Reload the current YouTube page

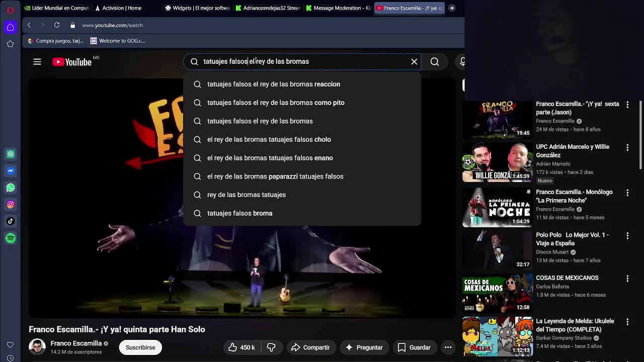tap(57, 25)
